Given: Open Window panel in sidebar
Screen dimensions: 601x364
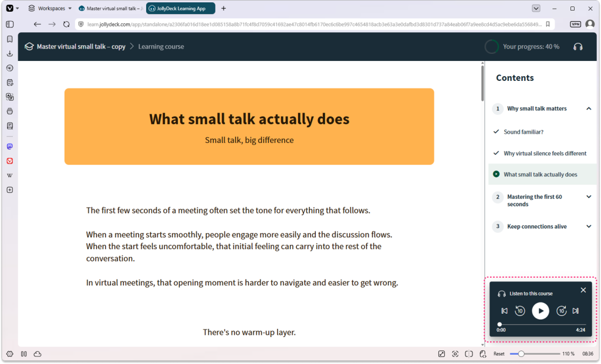Looking at the screenshot, I should point(10,111).
